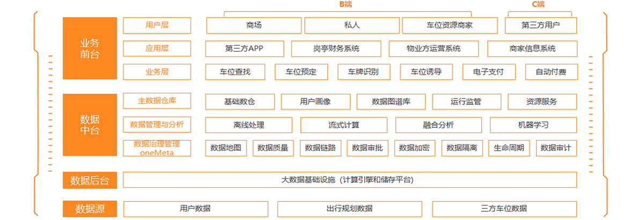This screenshot has width=644, height=220.
Task: Select the 车位查找 box
Action: click(x=235, y=72)
